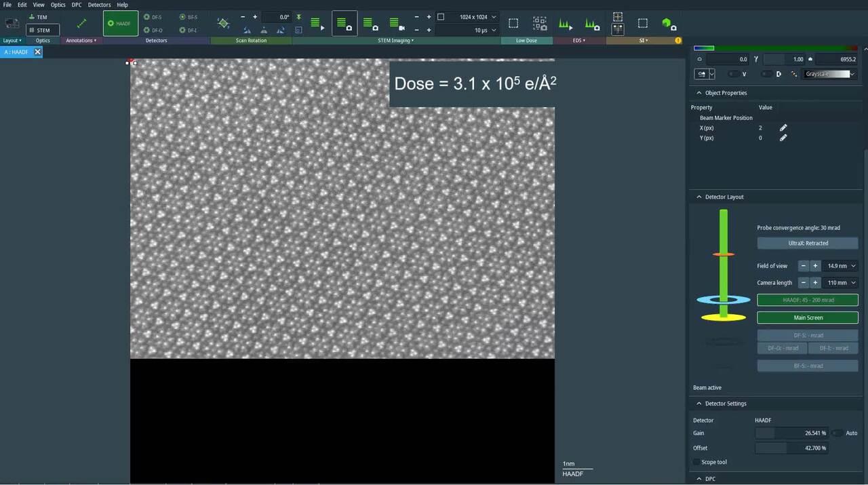Click the STEM video record icon
The image size is (868, 485).
(x=397, y=24)
